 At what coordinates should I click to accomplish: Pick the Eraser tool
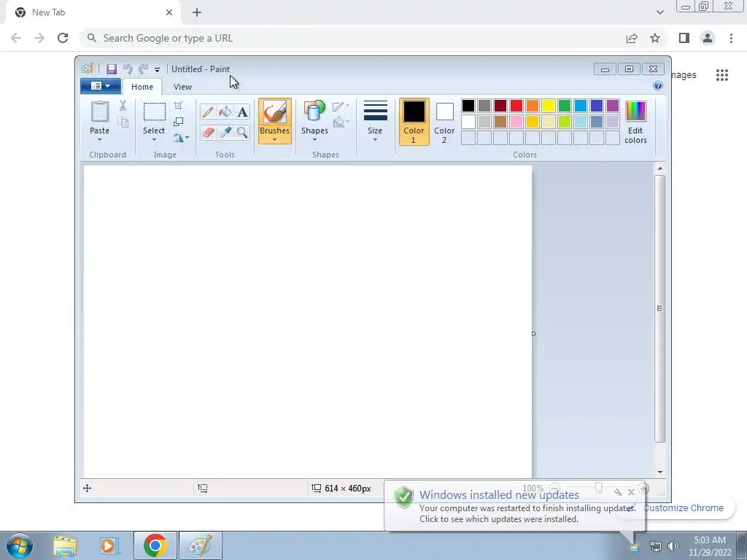point(208,132)
